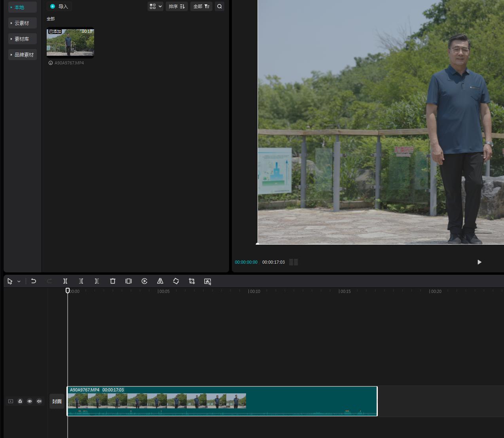This screenshot has height=438, width=504.
Task: Click the undo arrow icon
Action: [34, 281]
